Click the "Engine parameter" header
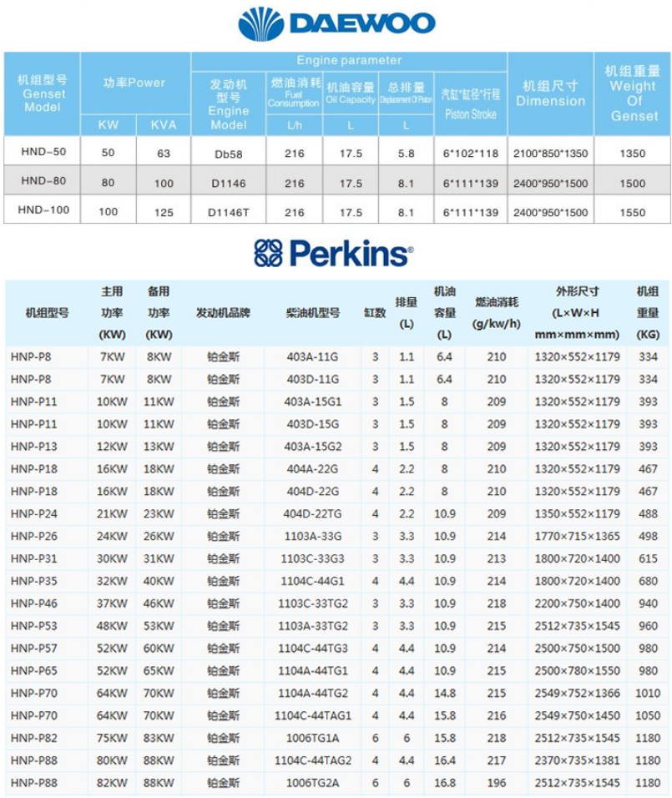Viewport: 672px width, 798px height. tap(349, 61)
